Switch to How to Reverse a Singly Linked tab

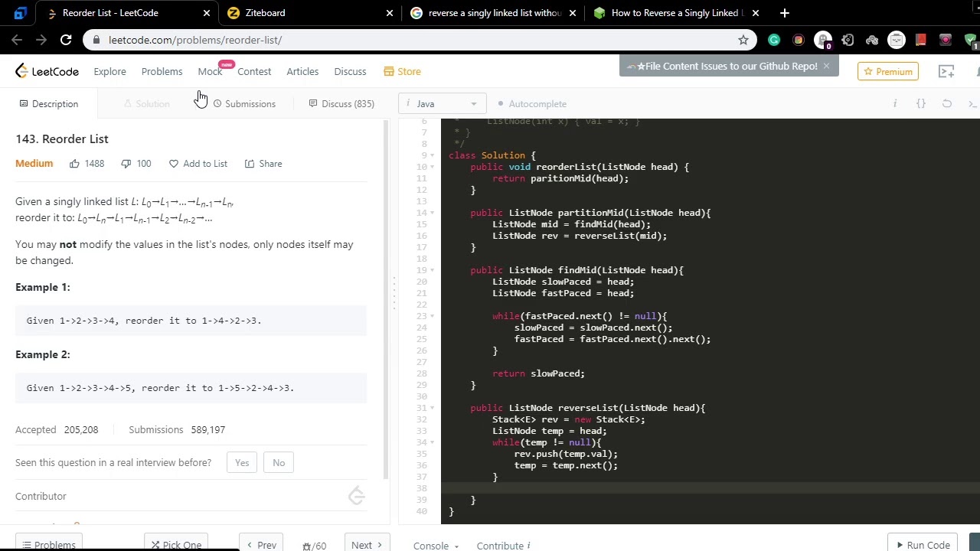676,13
